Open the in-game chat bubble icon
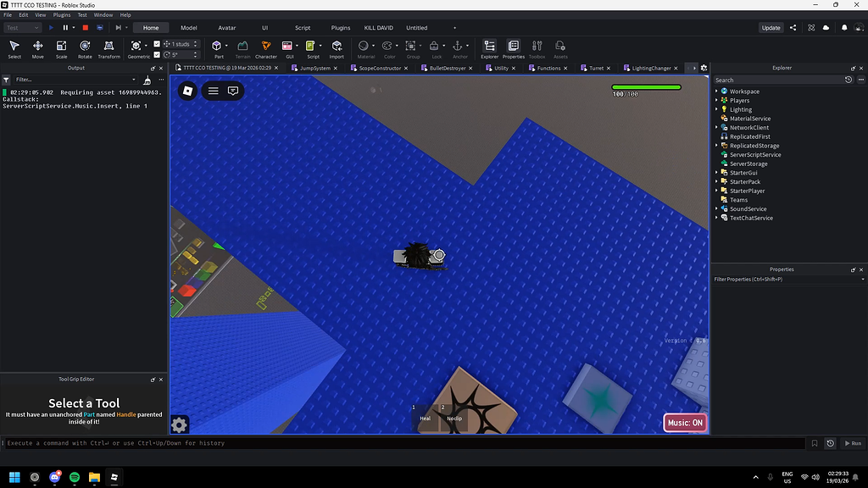The width and height of the screenshot is (868, 488). tap(233, 91)
